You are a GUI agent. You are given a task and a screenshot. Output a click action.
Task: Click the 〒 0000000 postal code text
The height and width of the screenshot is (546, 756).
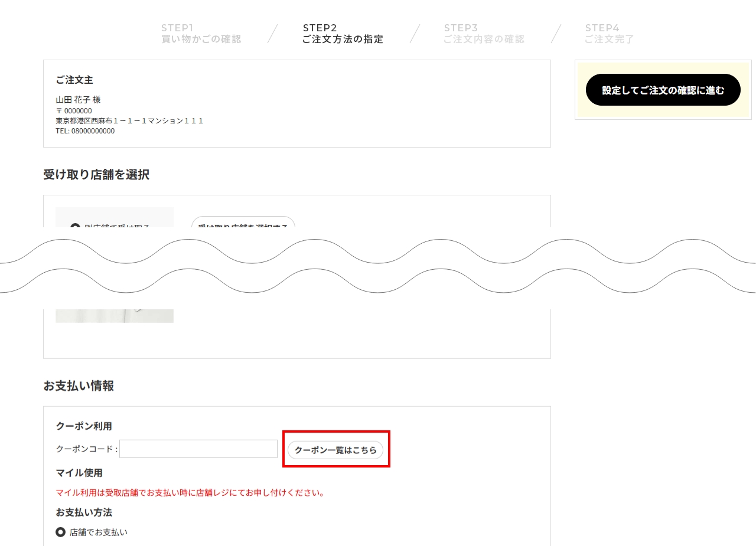pyautogui.click(x=74, y=110)
